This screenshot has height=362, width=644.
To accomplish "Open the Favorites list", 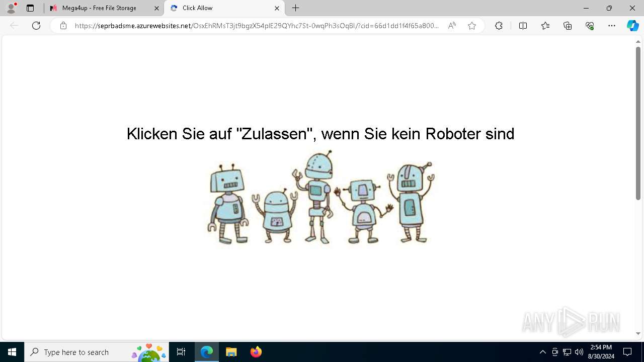I will tap(545, 26).
